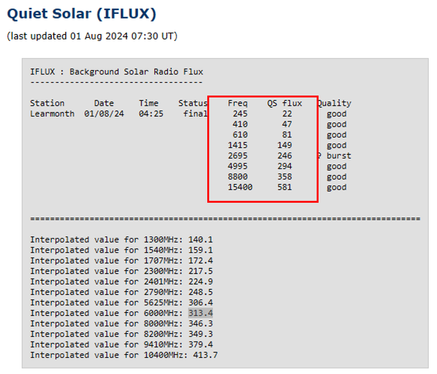Click the 15400 frequency value
This screenshot has width=437, height=374.
(240, 187)
